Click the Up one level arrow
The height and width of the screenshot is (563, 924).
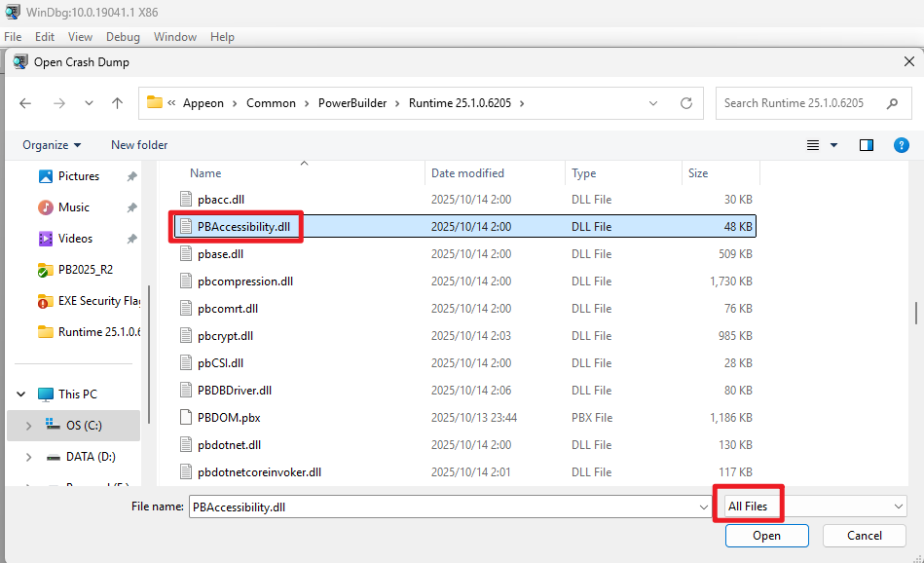[x=117, y=103]
